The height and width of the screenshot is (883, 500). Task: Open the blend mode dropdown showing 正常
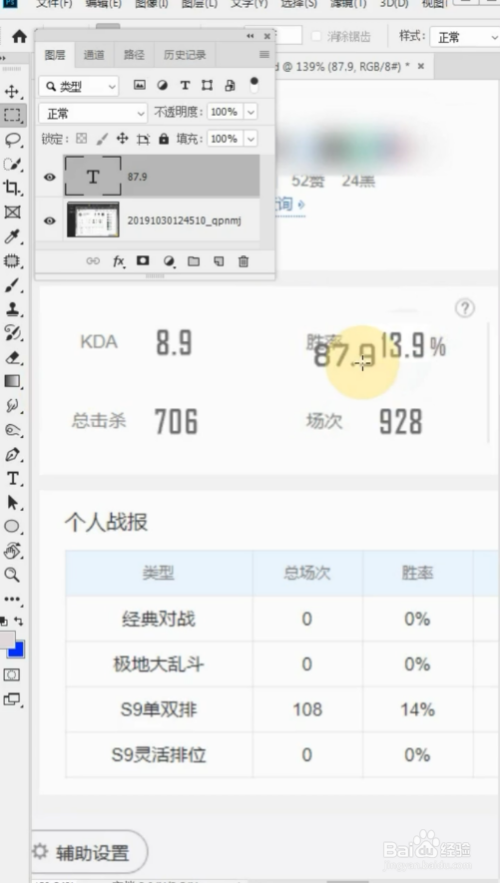[93, 113]
